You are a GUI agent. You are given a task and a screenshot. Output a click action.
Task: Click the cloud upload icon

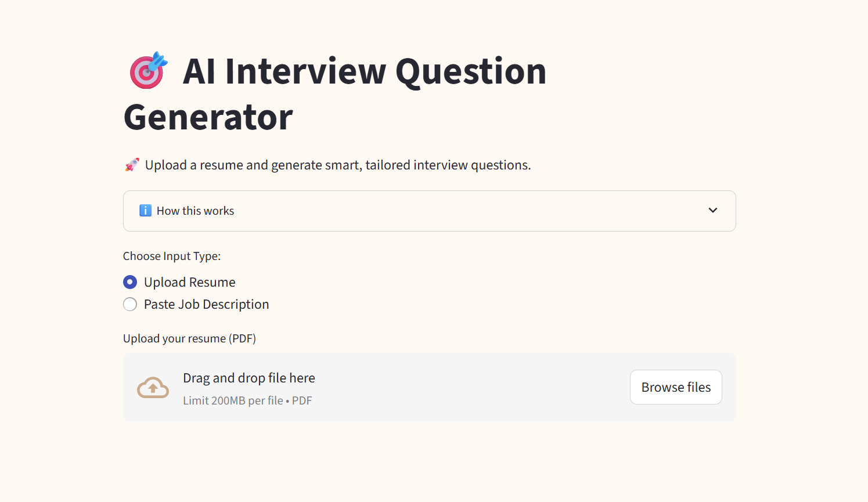[x=153, y=388]
